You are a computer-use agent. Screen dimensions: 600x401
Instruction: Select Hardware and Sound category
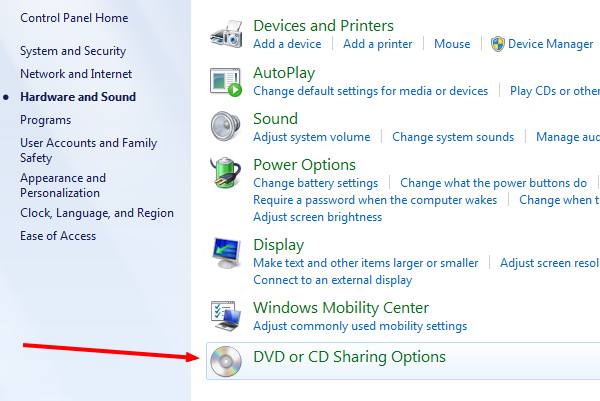(78, 97)
